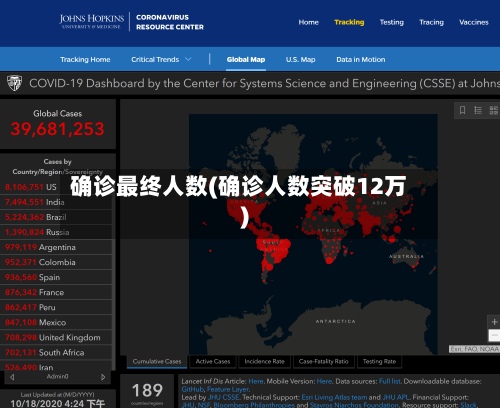Go to next Admin level with right arrow
The image size is (500, 408).
(x=103, y=377)
